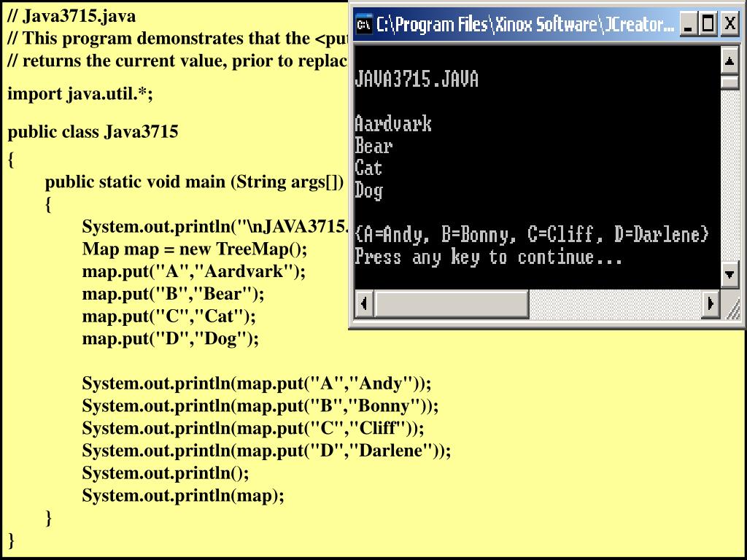Click the '// This program demonstrates' comment line

coord(177,38)
